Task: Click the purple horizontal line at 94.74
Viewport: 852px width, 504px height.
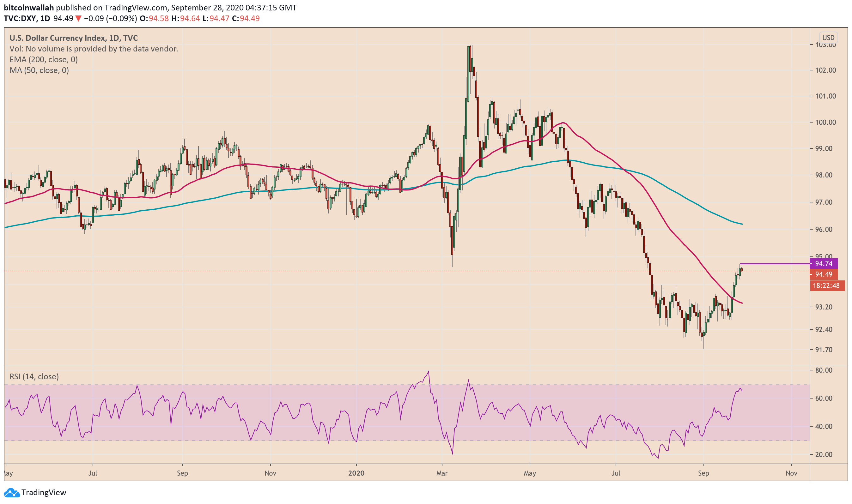Action: point(775,264)
